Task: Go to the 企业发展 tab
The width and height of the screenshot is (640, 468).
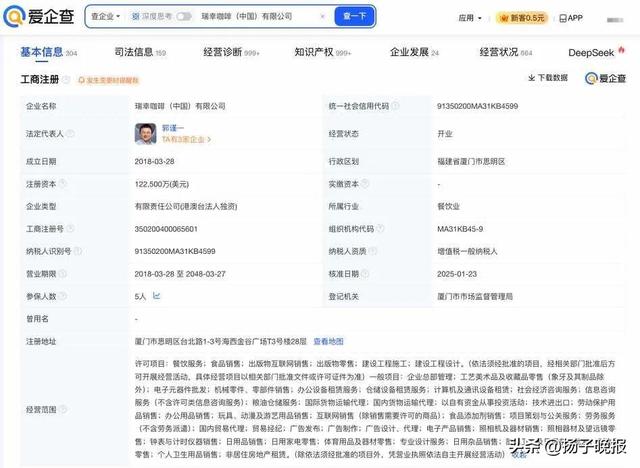Action: [x=414, y=52]
